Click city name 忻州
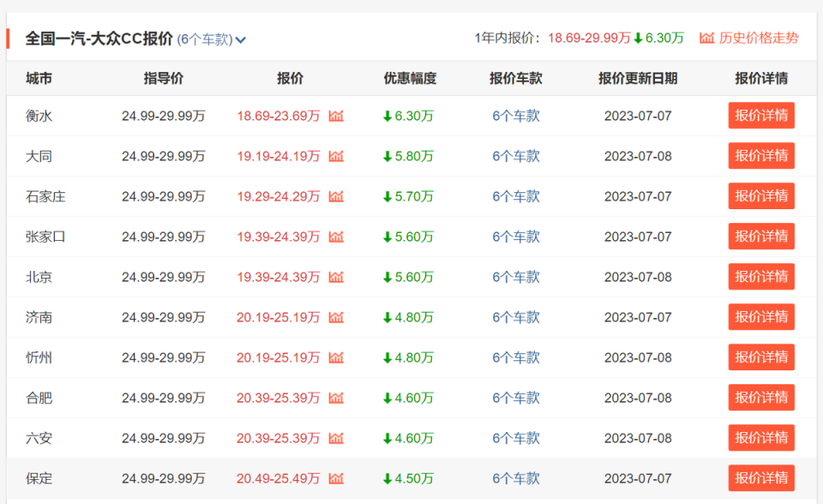The width and height of the screenshot is (823, 504). click(39, 357)
